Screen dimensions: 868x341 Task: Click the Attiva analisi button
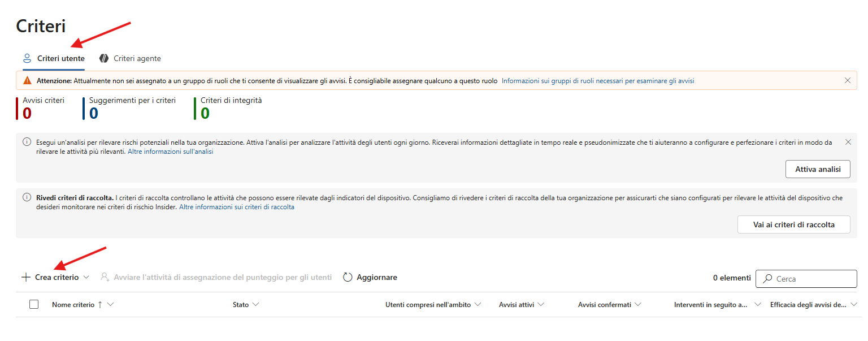click(818, 169)
